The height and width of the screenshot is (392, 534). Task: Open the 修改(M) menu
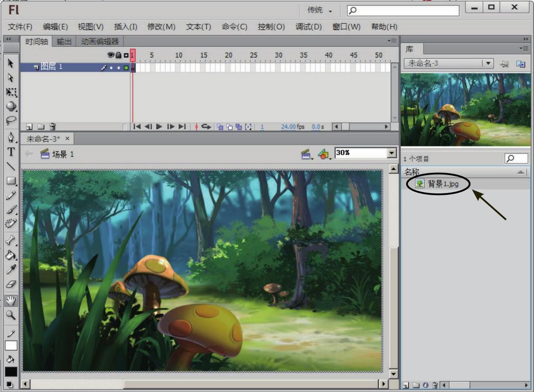tap(161, 27)
